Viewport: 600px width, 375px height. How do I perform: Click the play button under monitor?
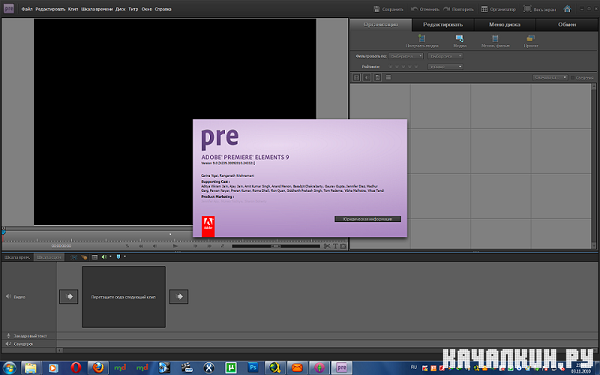coord(175,246)
